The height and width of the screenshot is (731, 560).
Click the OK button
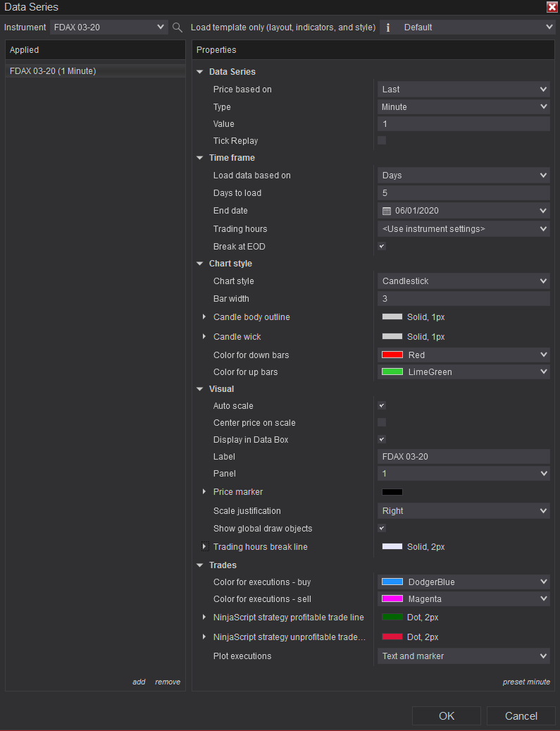click(x=447, y=716)
